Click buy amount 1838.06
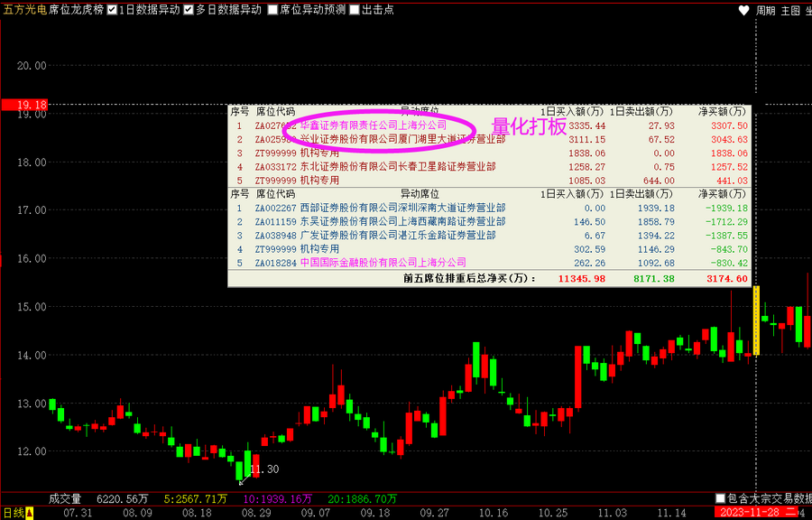Screen dimensions: 812x520 587,153
